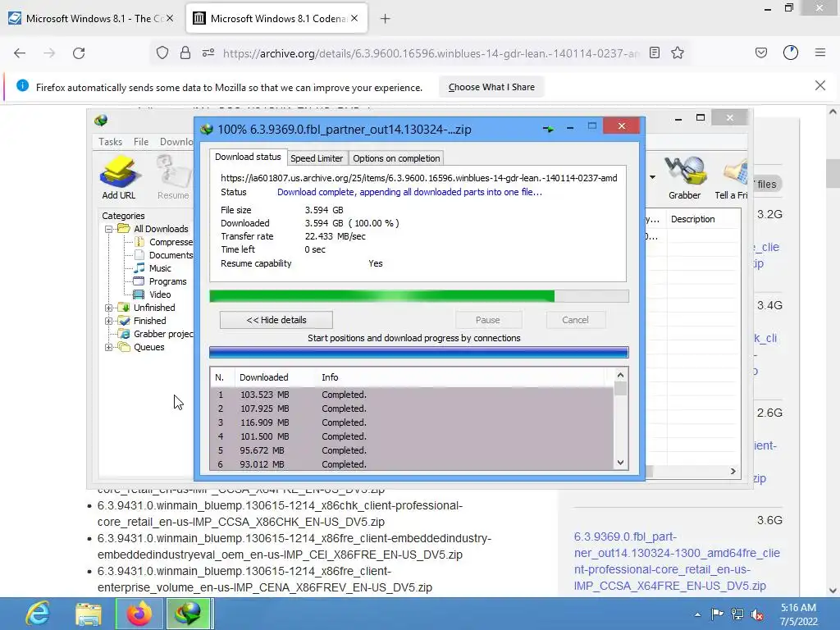Viewport: 840px width, 630px height.
Task: Open the 6.3.9369.0.fbl_partner zip link
Action: [x=677, y=561]
